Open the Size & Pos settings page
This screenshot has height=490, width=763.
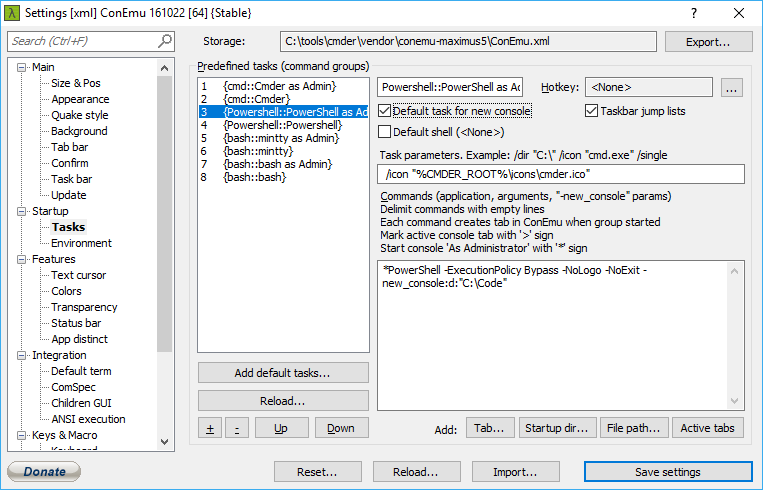(x=76, y=83)
